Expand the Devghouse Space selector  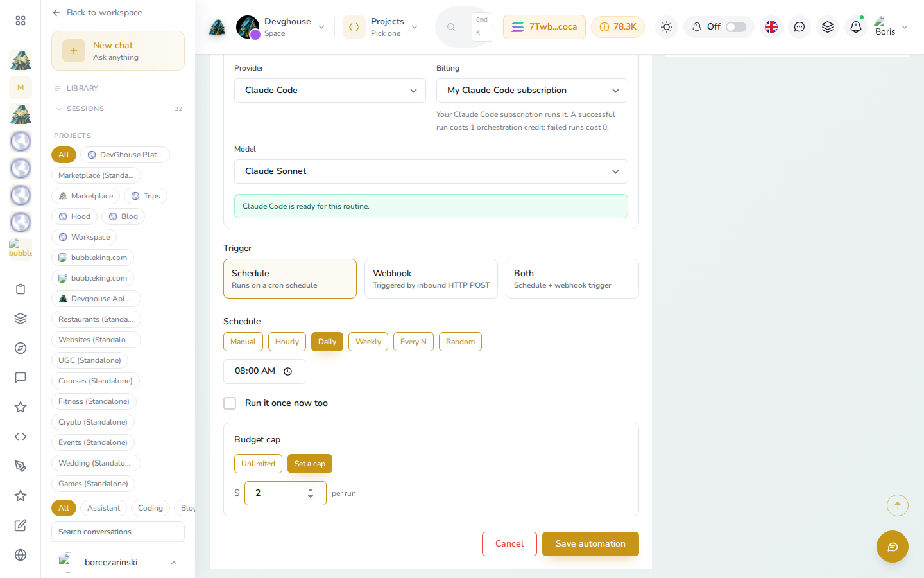(280, 27)
